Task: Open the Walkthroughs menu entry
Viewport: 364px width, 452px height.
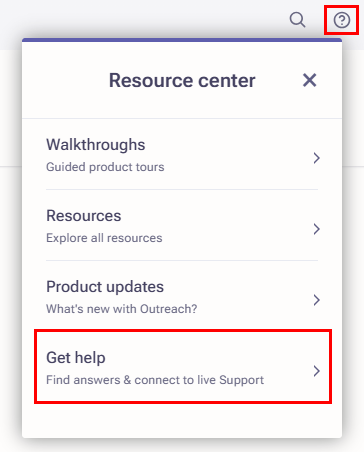Action: [x=182, y=155]
